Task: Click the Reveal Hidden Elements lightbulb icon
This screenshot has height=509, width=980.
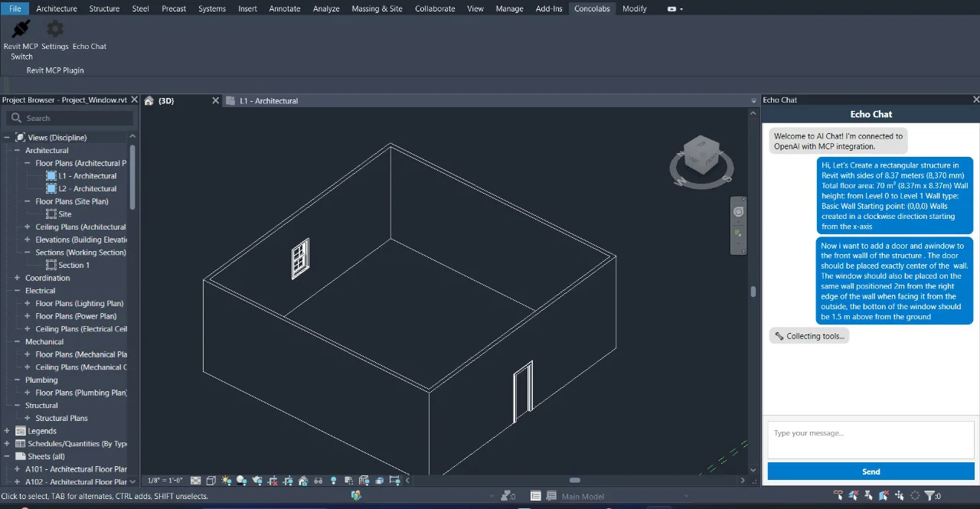Action: click(334, 480)
